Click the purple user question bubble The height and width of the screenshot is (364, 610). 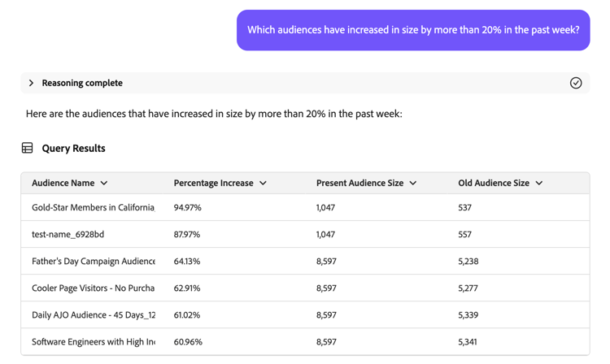(413, 30)
